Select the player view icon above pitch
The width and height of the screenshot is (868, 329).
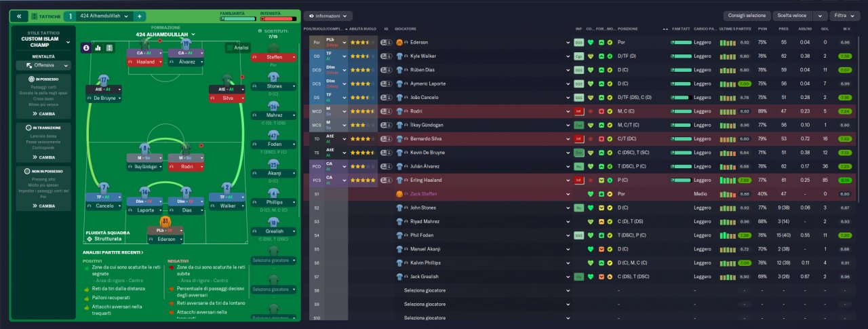[86, 47]
